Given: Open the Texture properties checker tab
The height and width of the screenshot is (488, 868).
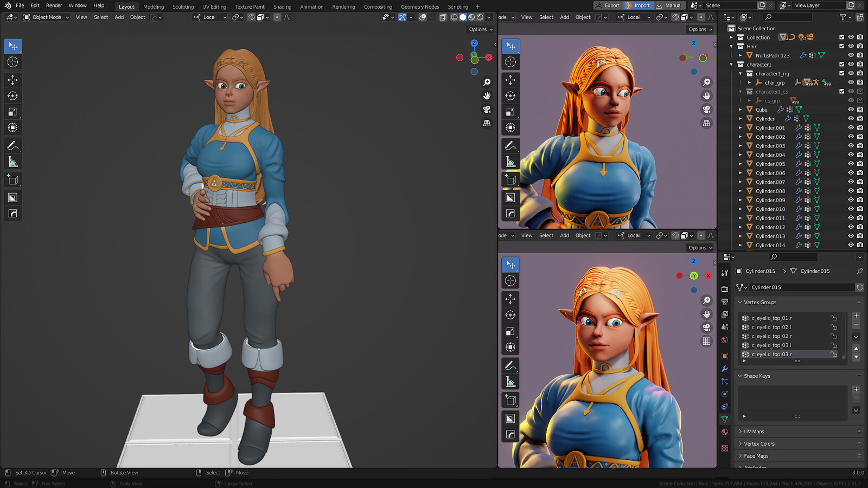Looking at the screenshot, I should (x=725, y=448).
